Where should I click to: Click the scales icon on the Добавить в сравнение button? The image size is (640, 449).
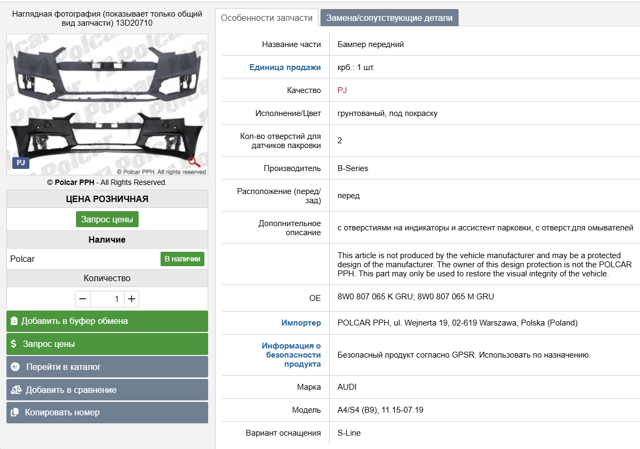16,390
